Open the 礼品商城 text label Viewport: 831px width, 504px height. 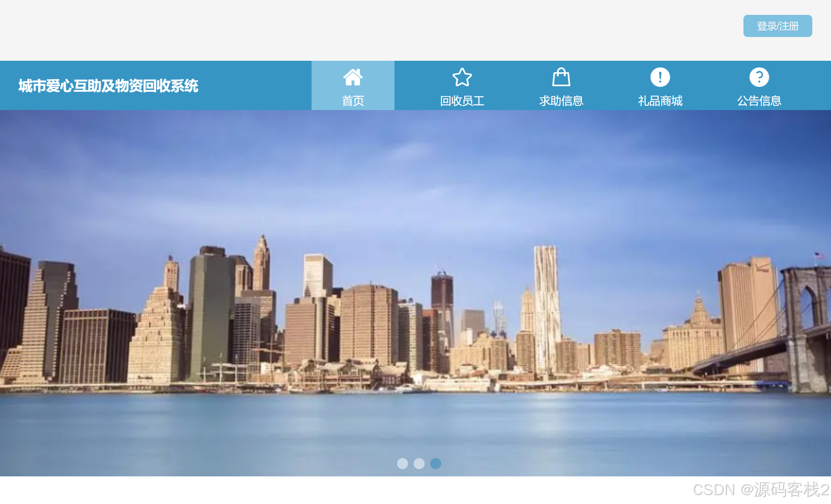[x=660, y=101]
